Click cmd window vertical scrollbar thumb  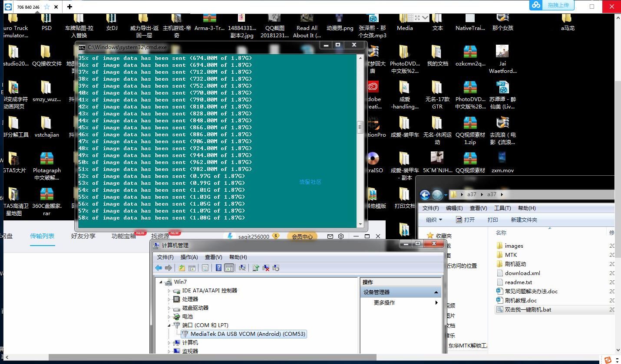tap(360, 127)
